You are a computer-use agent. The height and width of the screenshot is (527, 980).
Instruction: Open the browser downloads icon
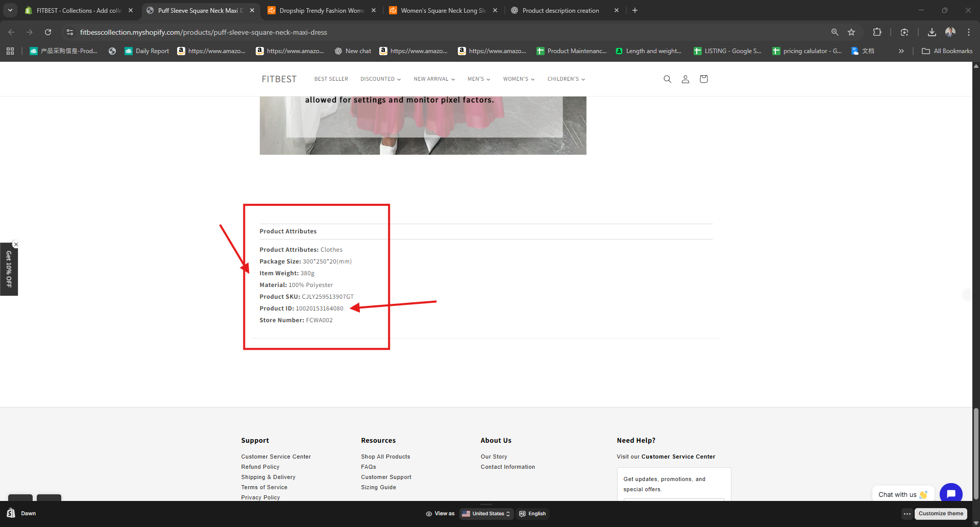(x=932, y=32)
